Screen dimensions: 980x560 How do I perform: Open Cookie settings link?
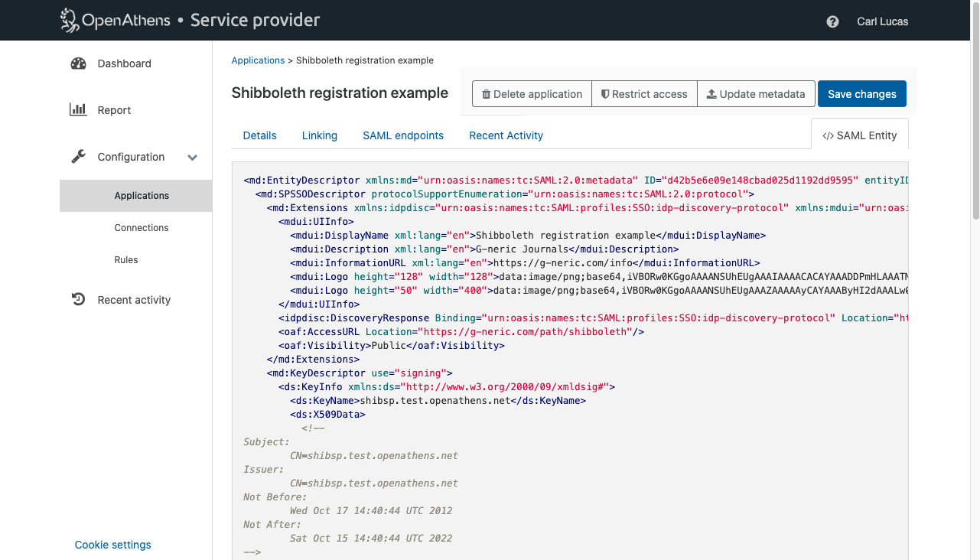tap(112, 545)
